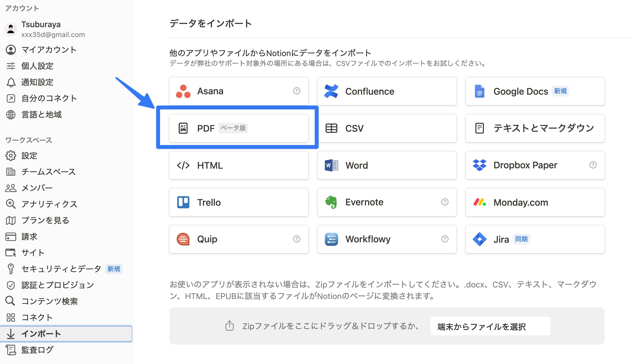Open 自分のコネクト settings
The width and height of the screenshot is (634, 364).
pyautogui.click(x=66, y=98)
